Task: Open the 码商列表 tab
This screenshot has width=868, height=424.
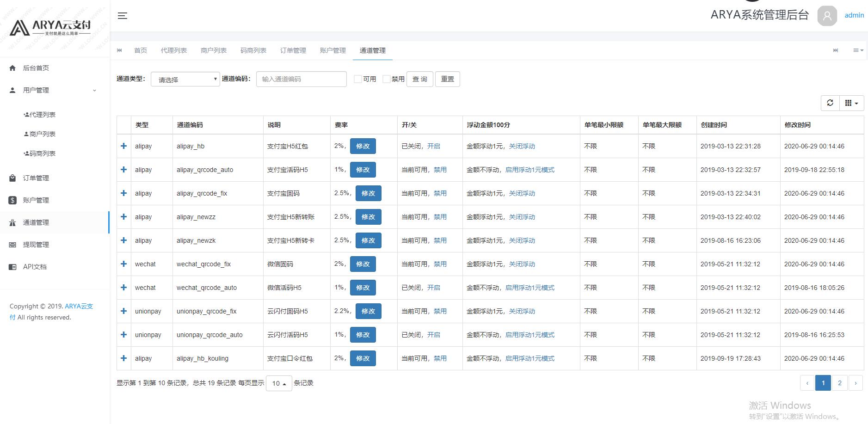Action: tap(253, 50)
